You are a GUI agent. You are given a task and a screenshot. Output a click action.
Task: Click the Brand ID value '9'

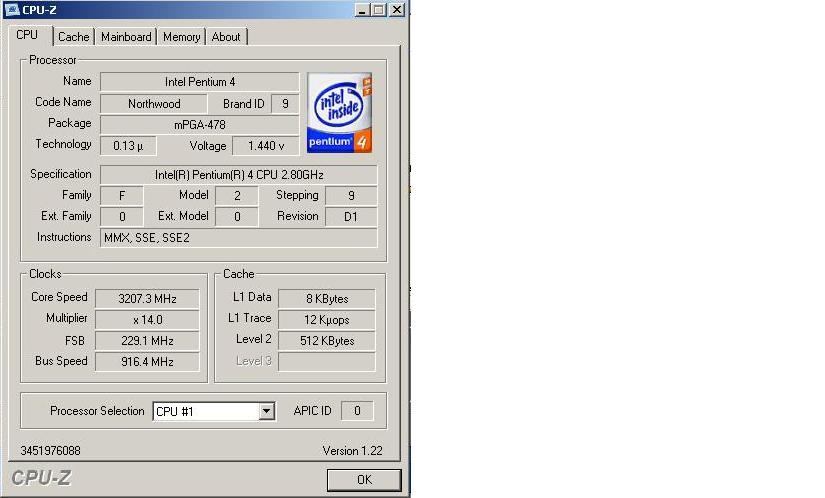pyautogui.click(x=285, y=104)
